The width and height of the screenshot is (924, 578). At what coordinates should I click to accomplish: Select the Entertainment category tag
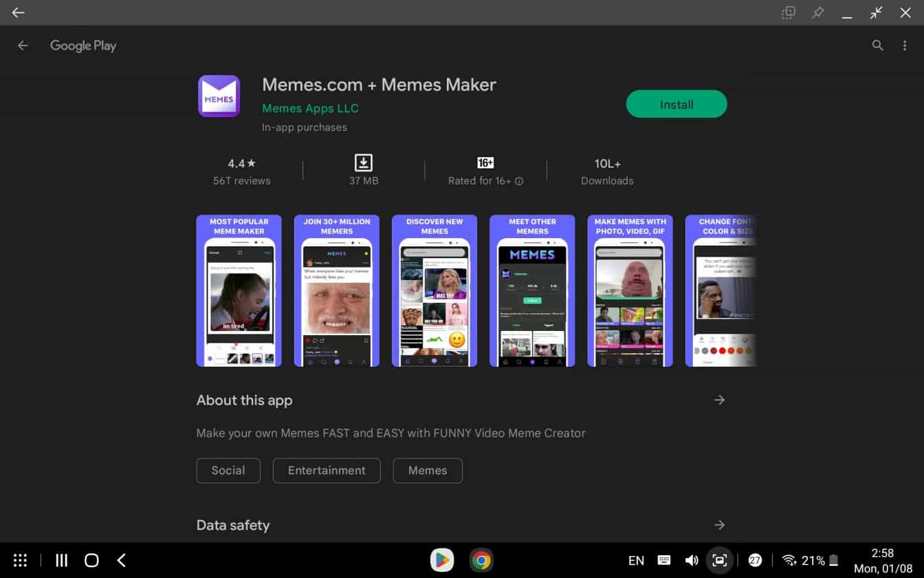point(326,471)
